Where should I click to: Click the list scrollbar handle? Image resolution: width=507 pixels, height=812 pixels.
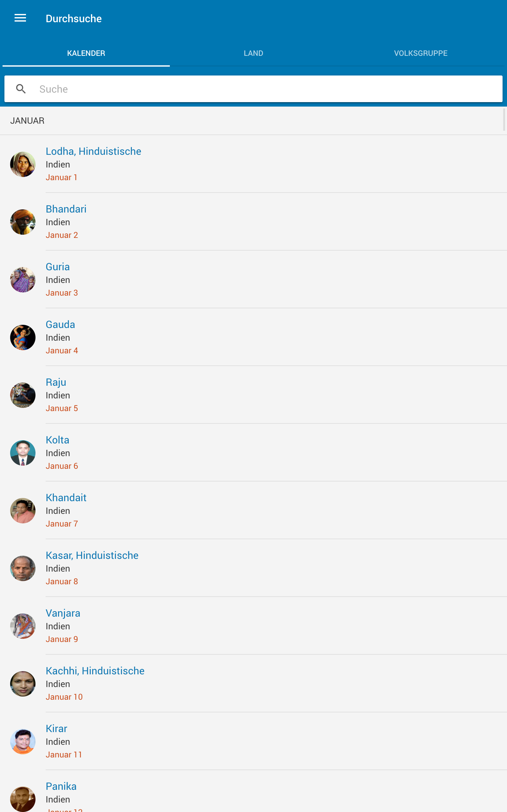coord(504,119)
